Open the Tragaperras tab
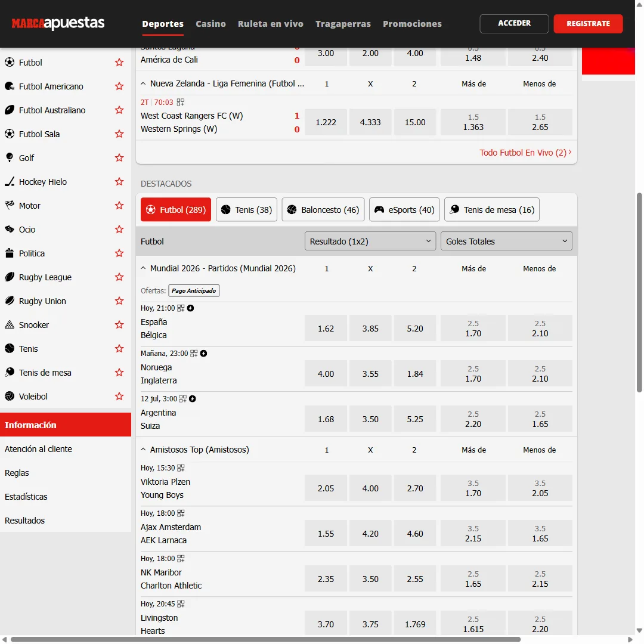644x644 pixels. (x=343, y=24)
